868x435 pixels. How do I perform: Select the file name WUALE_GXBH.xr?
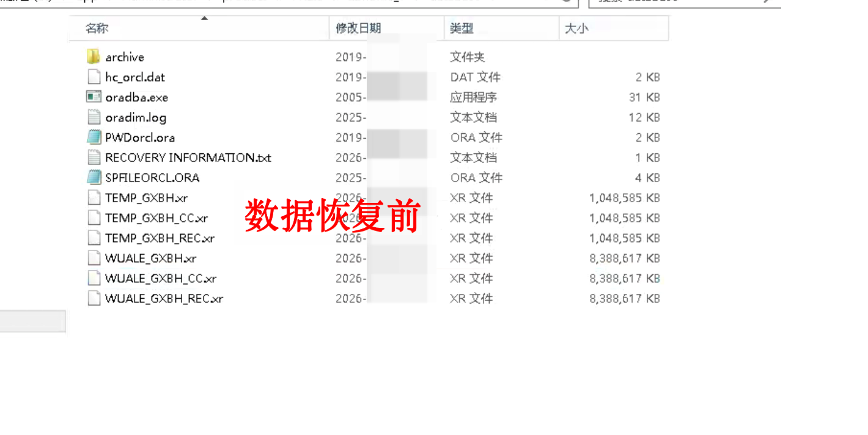click(151, 258)
